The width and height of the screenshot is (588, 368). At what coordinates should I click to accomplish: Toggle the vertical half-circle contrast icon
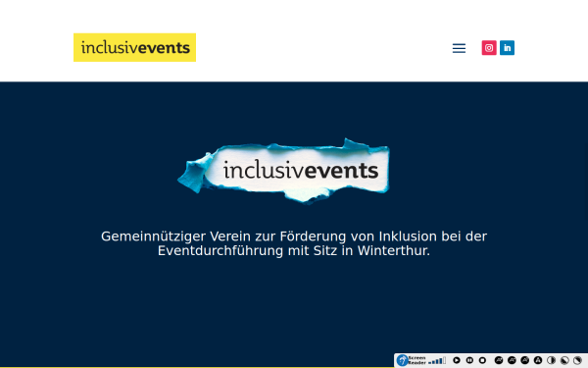[551, 360]
